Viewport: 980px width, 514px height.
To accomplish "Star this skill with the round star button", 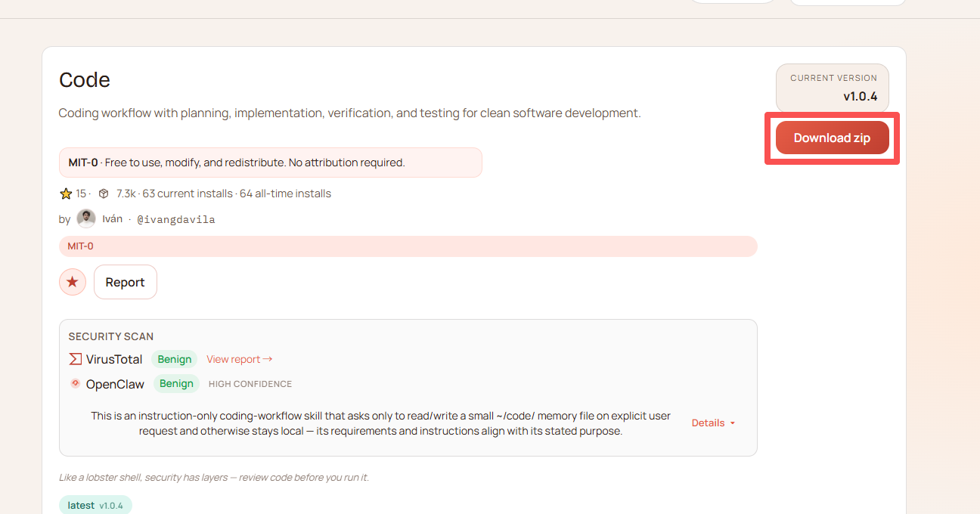I will tap(73, 282).
